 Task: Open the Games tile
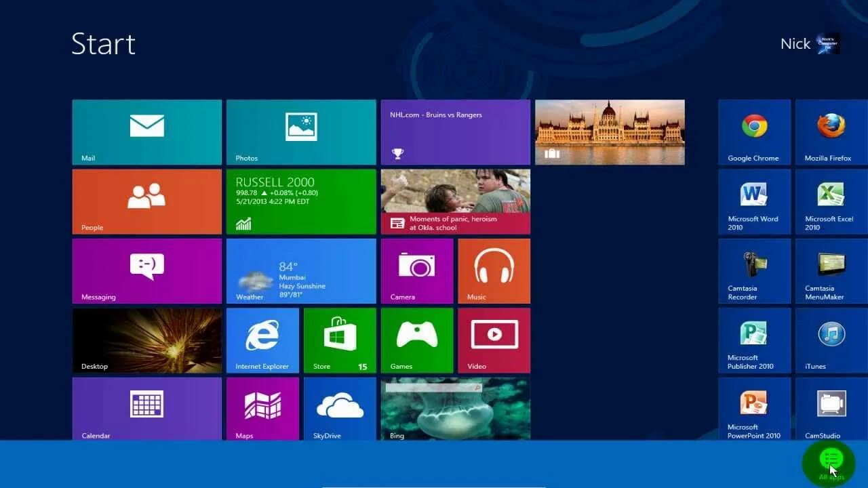tap(417, 340)
